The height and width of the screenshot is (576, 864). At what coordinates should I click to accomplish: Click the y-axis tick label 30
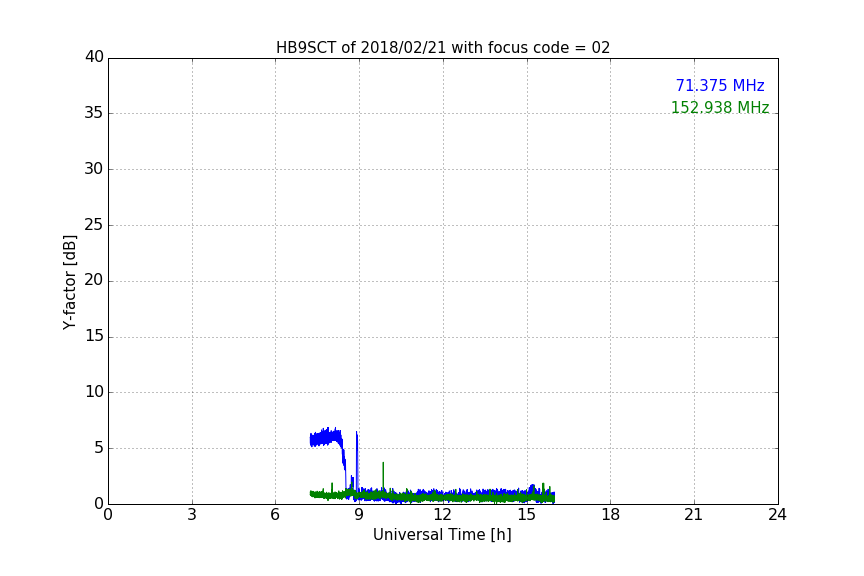point(94,169)
